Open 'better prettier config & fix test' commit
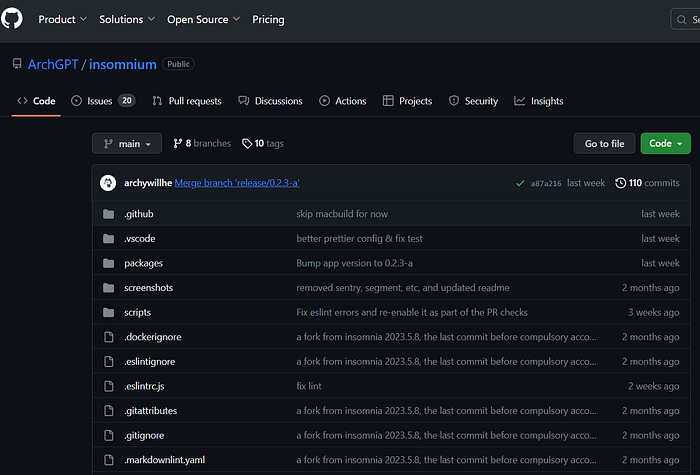 point(359,238)
